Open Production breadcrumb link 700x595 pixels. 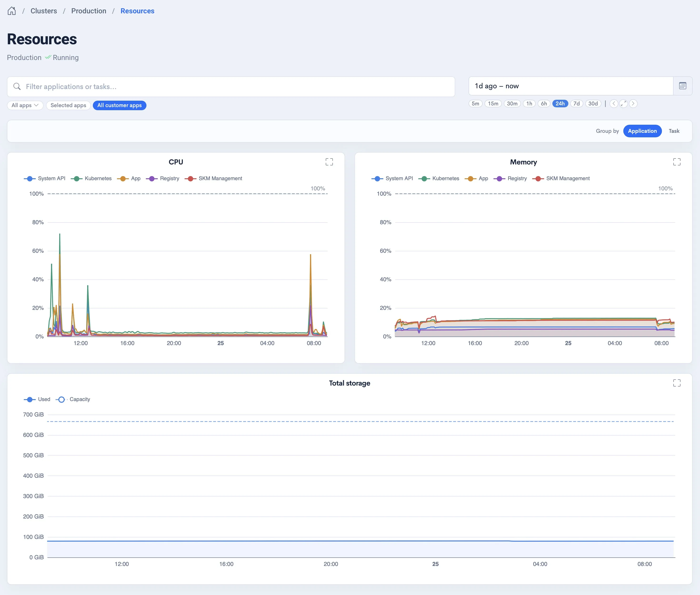tap(89, 11)
